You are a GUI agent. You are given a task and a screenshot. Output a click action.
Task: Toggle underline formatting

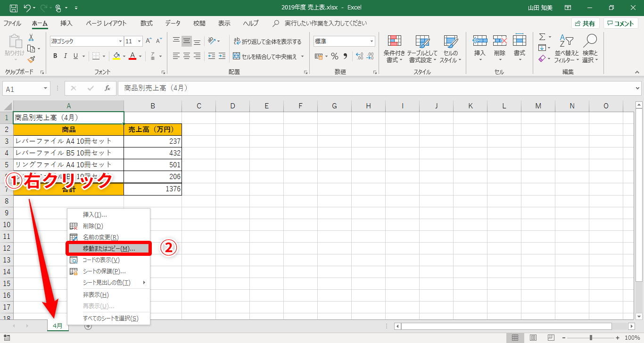click(x=75, y=56)
